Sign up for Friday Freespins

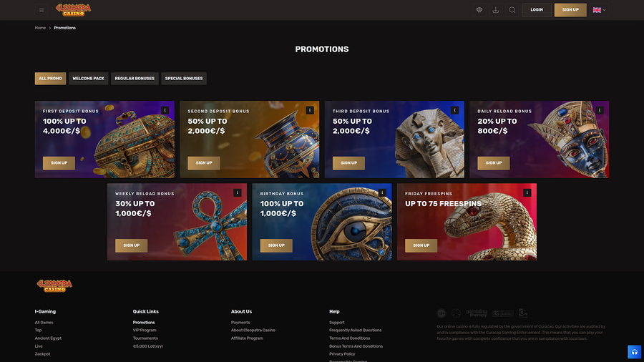[421, 245]
